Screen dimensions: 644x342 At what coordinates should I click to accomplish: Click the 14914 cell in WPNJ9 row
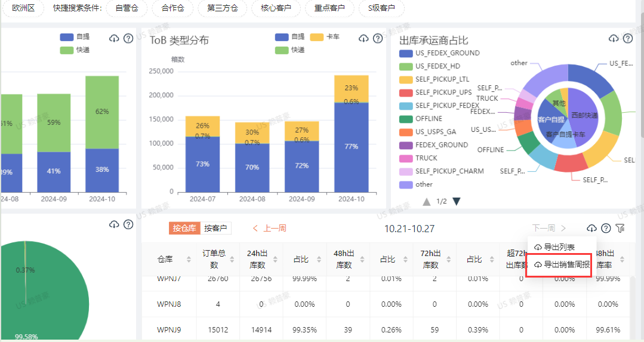pyautogui.click(x=261, y=329)
